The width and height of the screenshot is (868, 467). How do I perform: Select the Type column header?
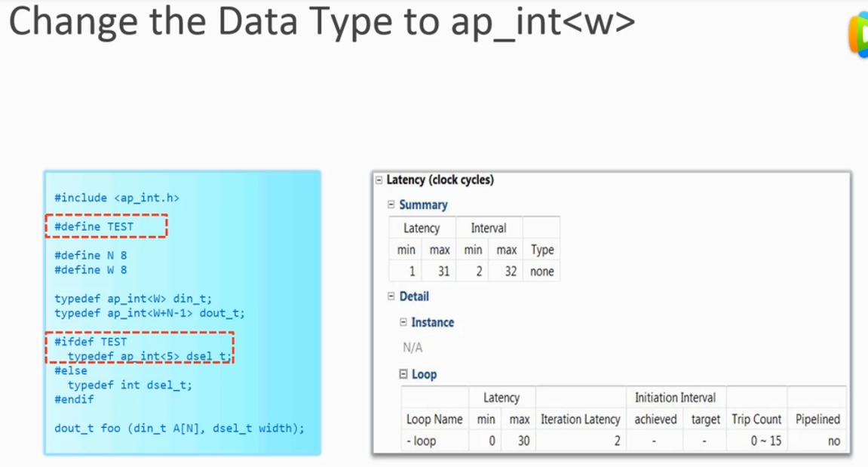(541, 250)
